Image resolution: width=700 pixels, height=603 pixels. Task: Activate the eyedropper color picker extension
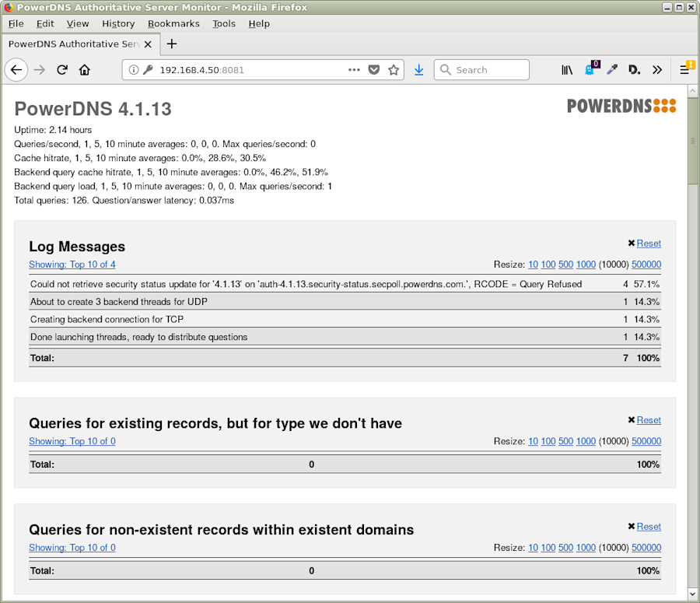coord(612,70)
